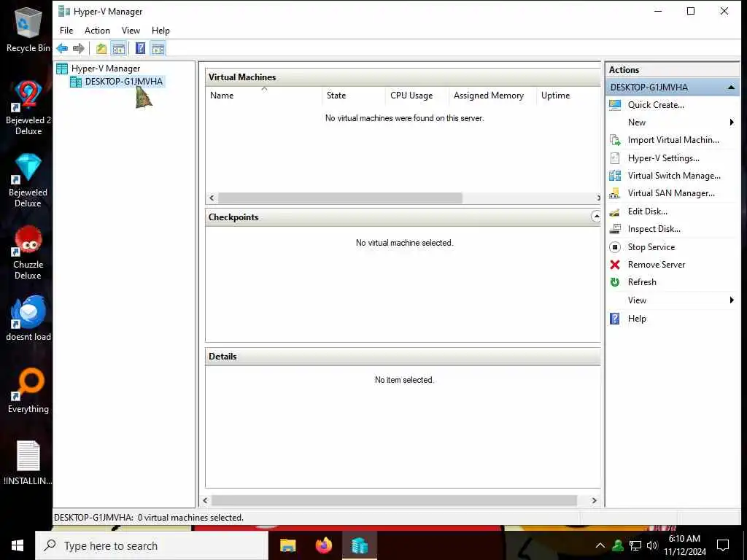747x560 pixels.
Task: Click the Back arrow toolbar icon
Action: 62,48
